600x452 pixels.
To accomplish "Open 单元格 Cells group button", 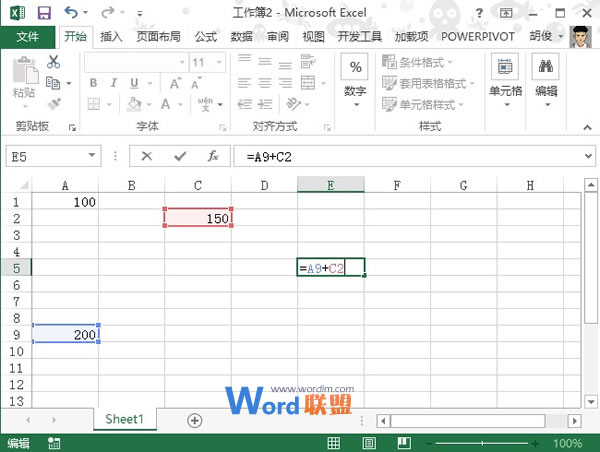I will 505,81.
